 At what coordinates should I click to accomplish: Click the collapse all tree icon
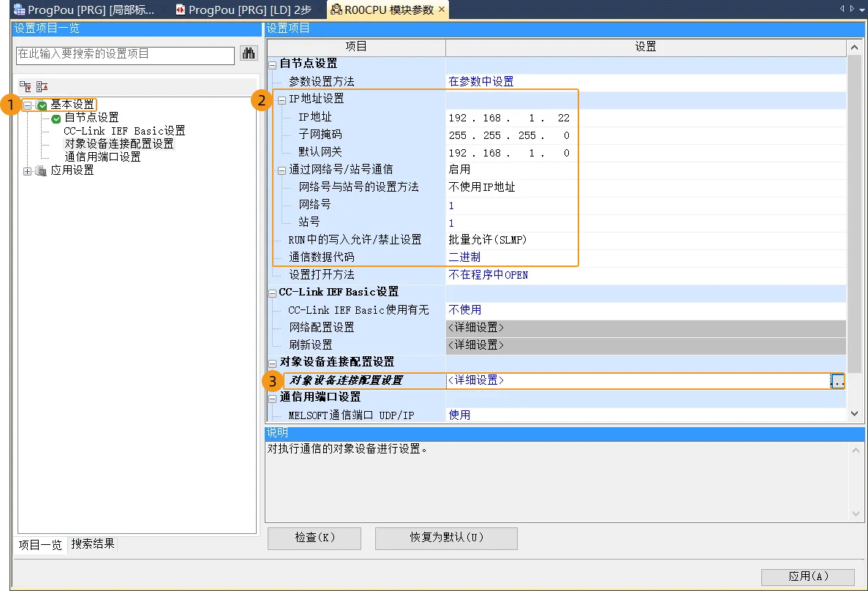(x=42, y=86)
